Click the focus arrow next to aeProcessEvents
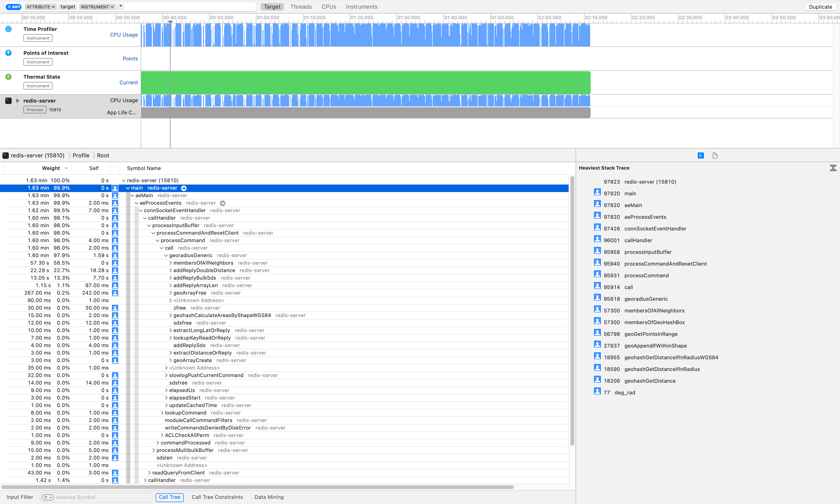 (x=223, y=203)
